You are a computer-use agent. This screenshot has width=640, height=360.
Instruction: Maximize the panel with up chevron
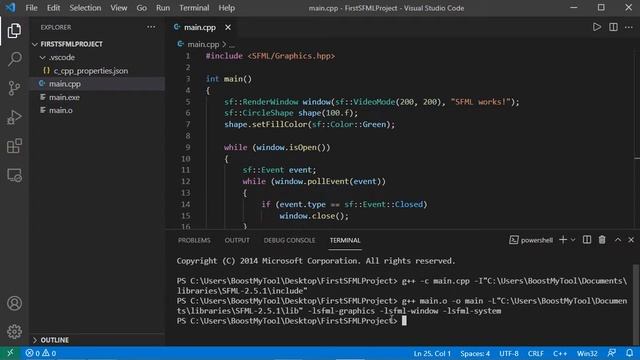click(618, 240)
